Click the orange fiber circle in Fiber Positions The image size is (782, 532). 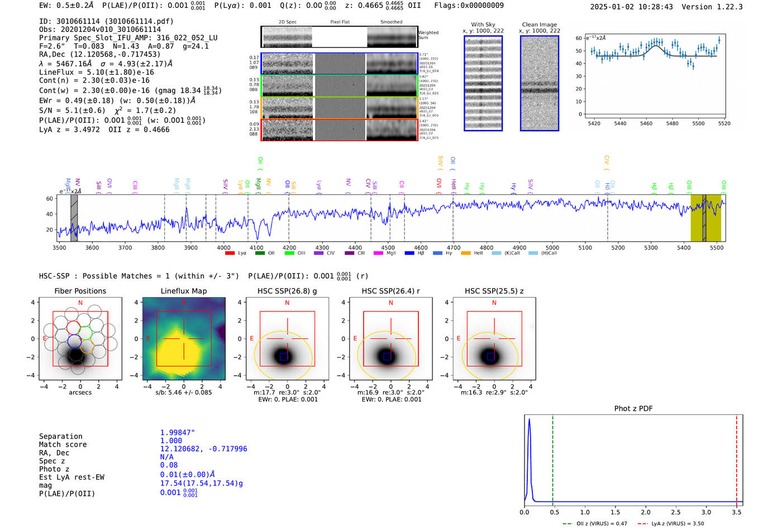coord(87,347)
